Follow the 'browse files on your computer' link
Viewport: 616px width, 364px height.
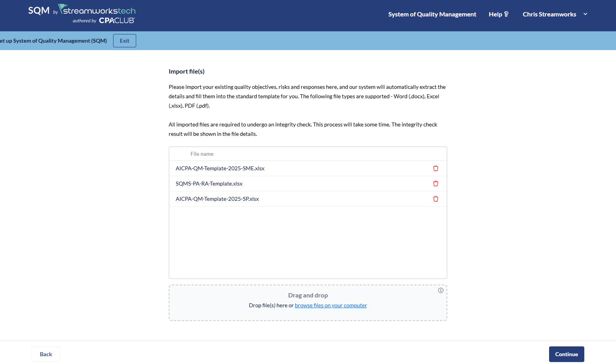click(331, 305)
